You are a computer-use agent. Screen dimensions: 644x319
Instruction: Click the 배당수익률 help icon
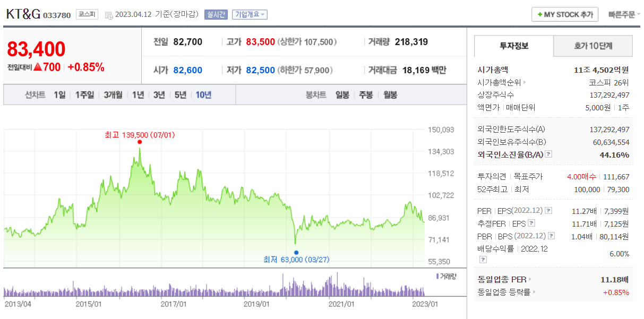483,258
